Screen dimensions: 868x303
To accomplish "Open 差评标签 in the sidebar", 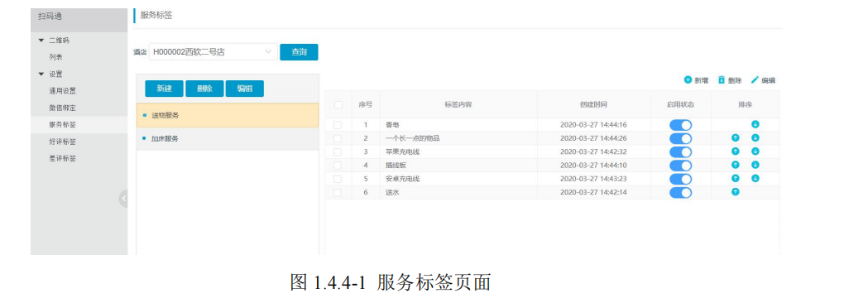I will pyautogui.click(x=62, y=158).
